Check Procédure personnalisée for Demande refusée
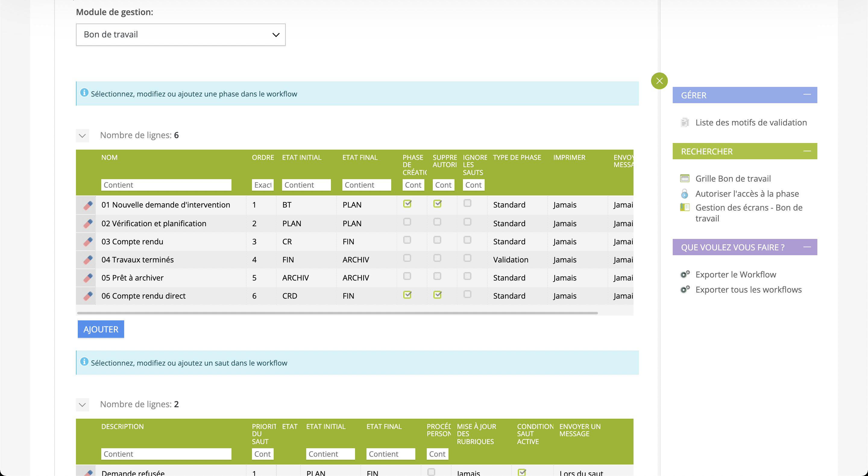Screen dimensions: 868x476 431,472
